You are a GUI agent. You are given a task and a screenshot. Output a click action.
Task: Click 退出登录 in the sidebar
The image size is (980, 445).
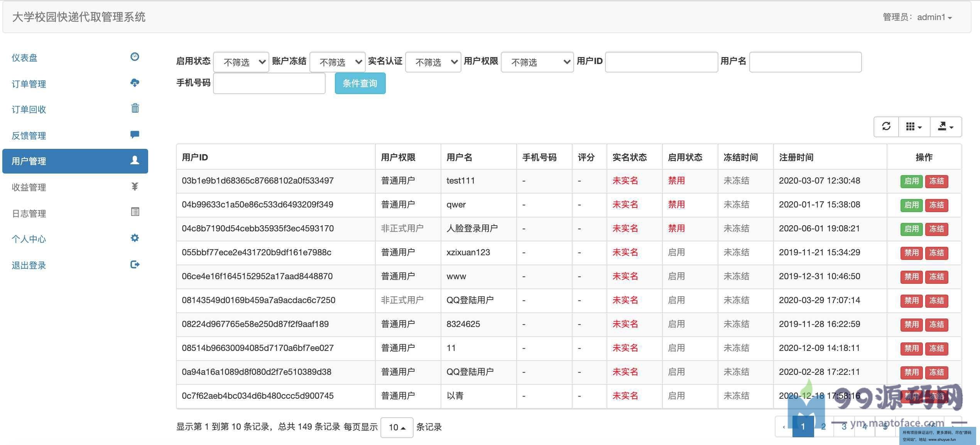coord(29,265)
